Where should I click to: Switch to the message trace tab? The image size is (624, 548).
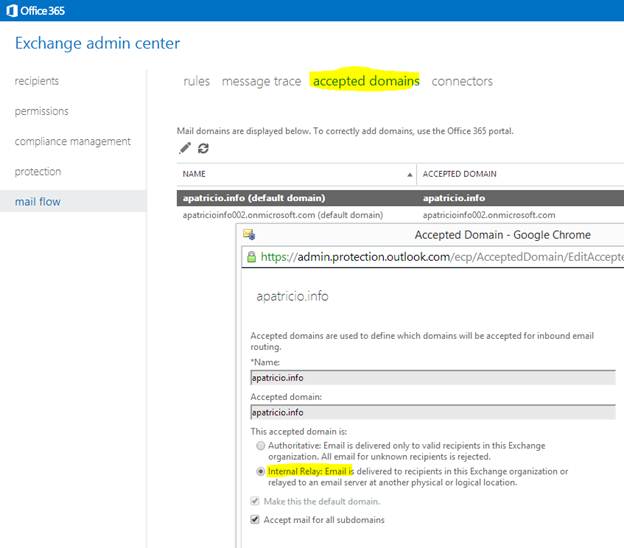[x=261, y=81]
